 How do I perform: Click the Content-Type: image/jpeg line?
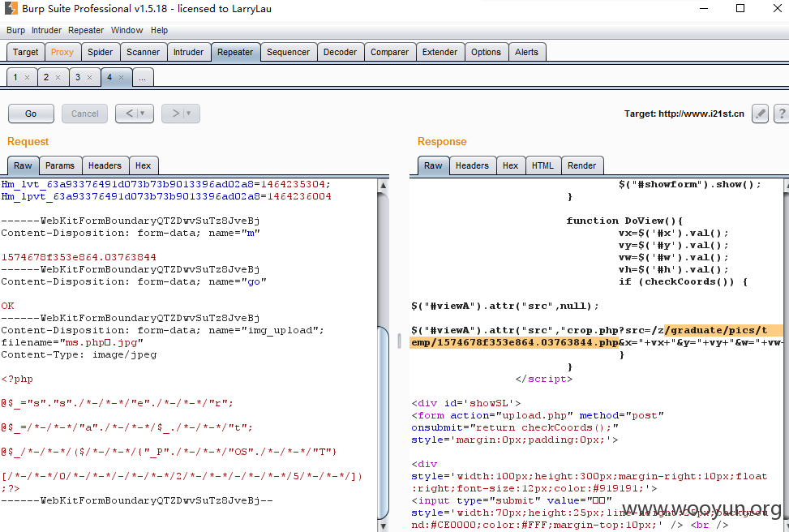pos(79,355)
